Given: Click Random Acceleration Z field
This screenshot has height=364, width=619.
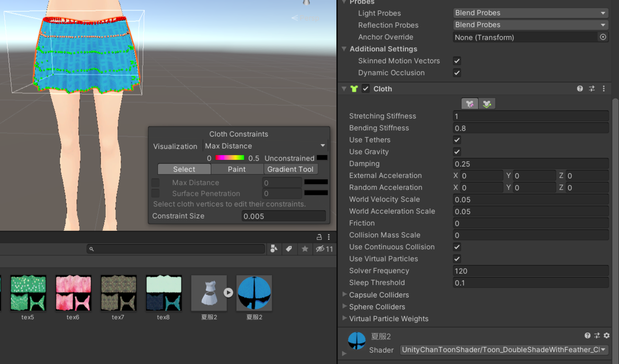Looking at the screenshot, I should tap(587, 188).
